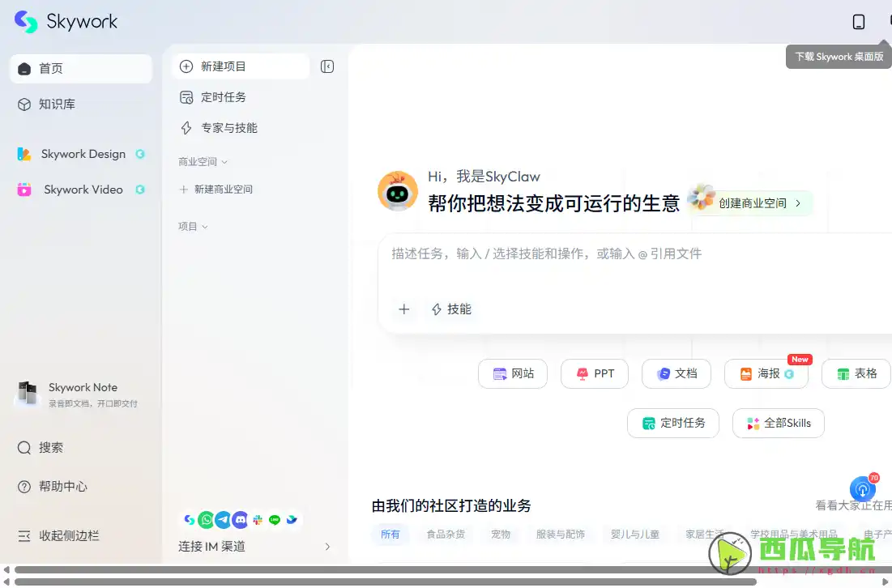Select the 婴儿与儿童 category tab
This screenshot has width=892, height=588.
(635, 535)
